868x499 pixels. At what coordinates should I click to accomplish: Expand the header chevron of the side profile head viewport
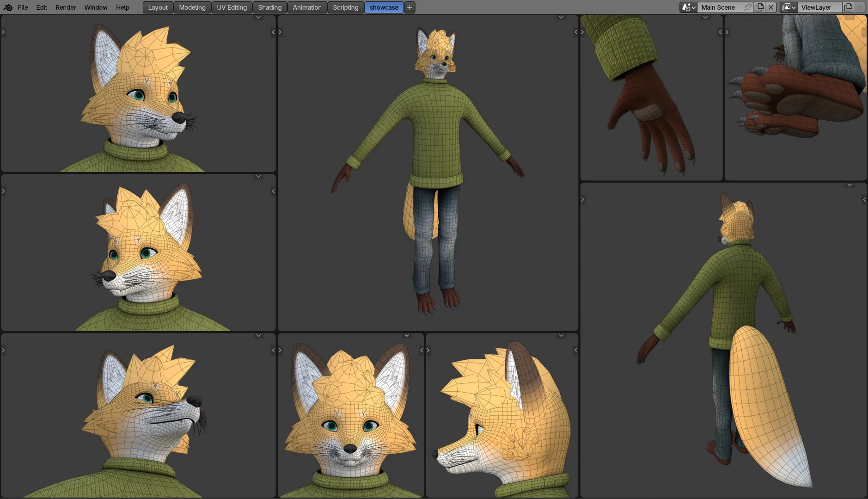click(561, 335)
